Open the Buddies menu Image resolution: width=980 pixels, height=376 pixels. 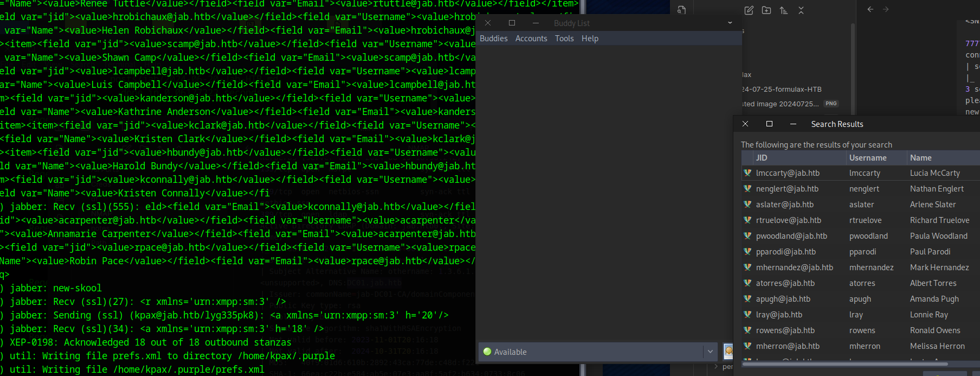(x=493, y=39)
